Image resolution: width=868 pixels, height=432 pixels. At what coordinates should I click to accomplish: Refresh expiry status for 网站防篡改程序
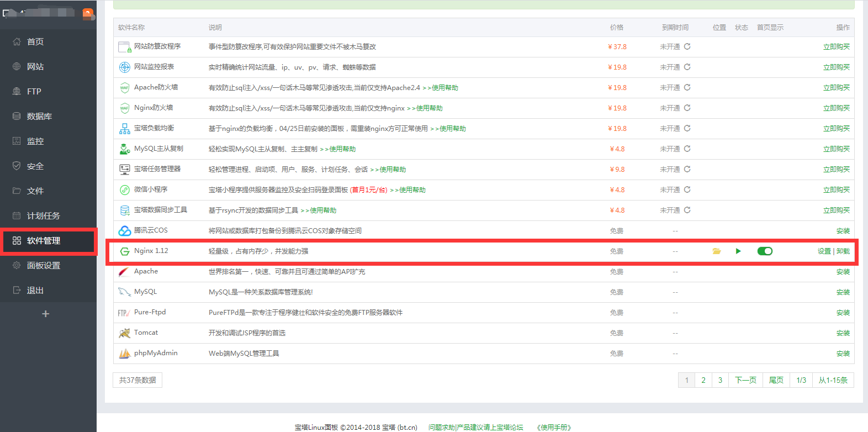(x=687, y=46)
